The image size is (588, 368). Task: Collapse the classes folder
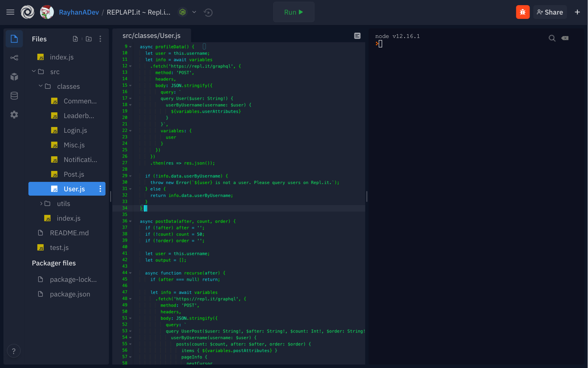(x=41, y=86)
